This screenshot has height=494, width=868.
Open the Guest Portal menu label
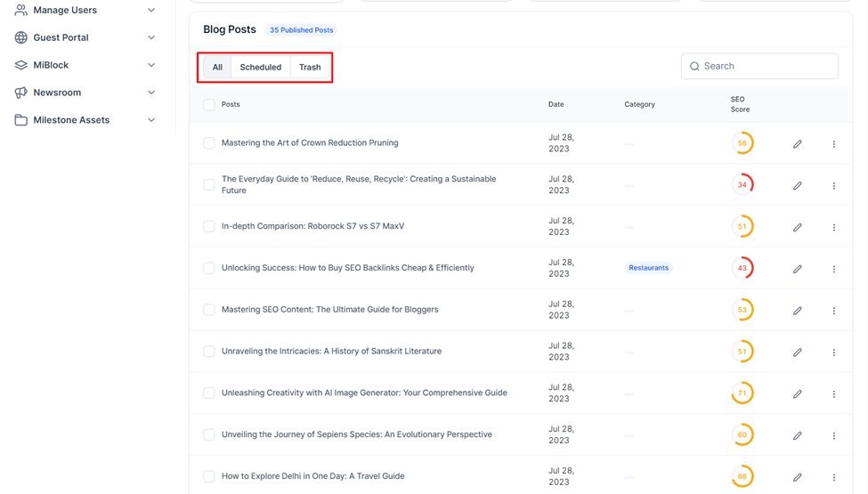click(x=61, y=37)
